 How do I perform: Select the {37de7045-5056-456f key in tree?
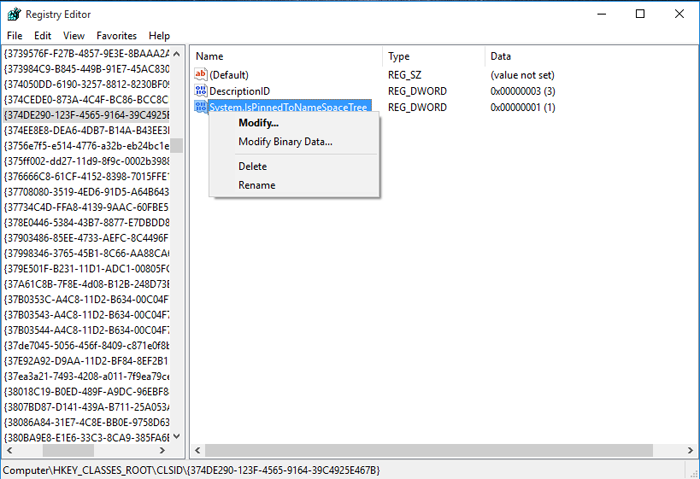(x=87, y=346)
